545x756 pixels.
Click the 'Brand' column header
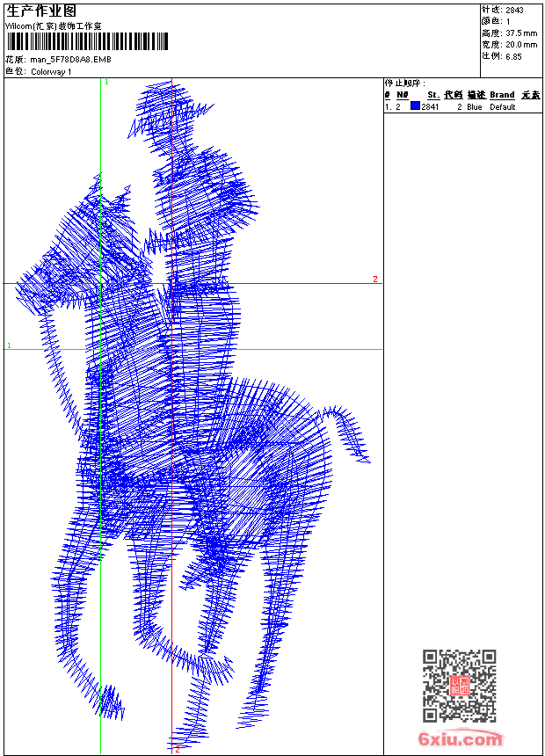coord(502,95)
